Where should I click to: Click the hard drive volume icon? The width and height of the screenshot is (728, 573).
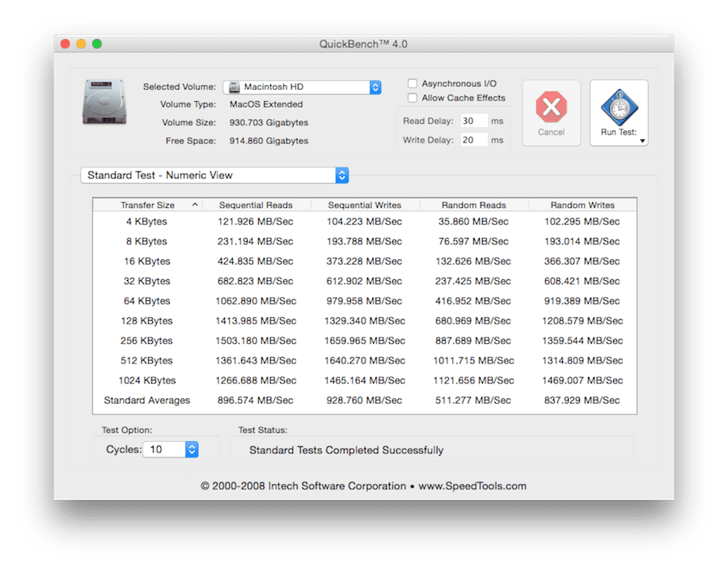coord(103,101)
